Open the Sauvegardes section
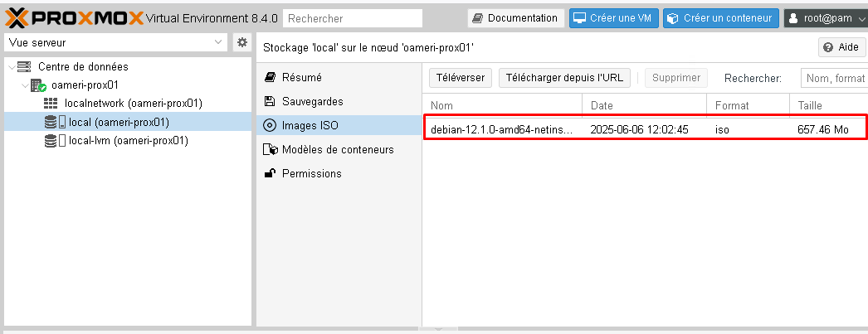Image resolution: width=868 pixels, height=334 pixels. pos(339,101)
